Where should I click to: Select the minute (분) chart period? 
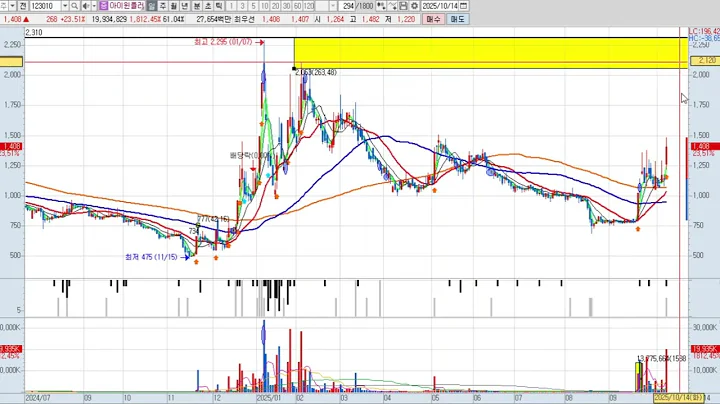(x=197, y=6)
